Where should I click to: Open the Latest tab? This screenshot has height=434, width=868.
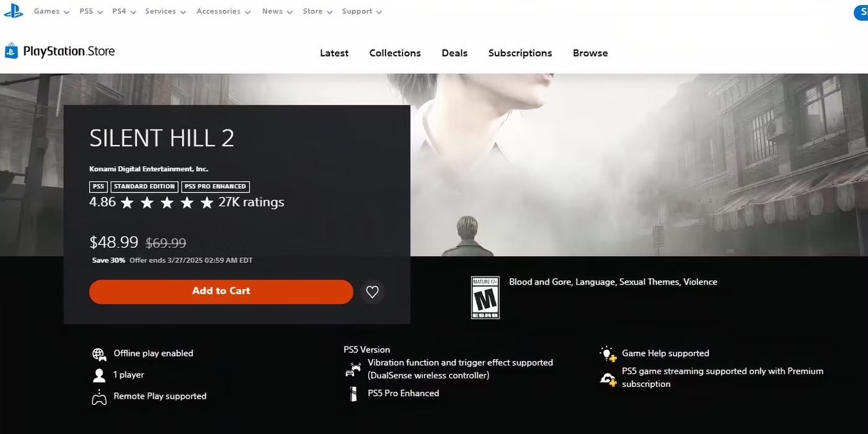[x=334, y=53]
